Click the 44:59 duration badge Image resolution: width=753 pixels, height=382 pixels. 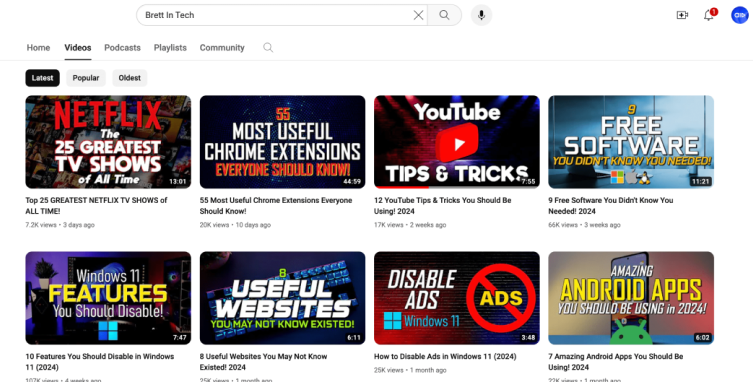point(352,182)
